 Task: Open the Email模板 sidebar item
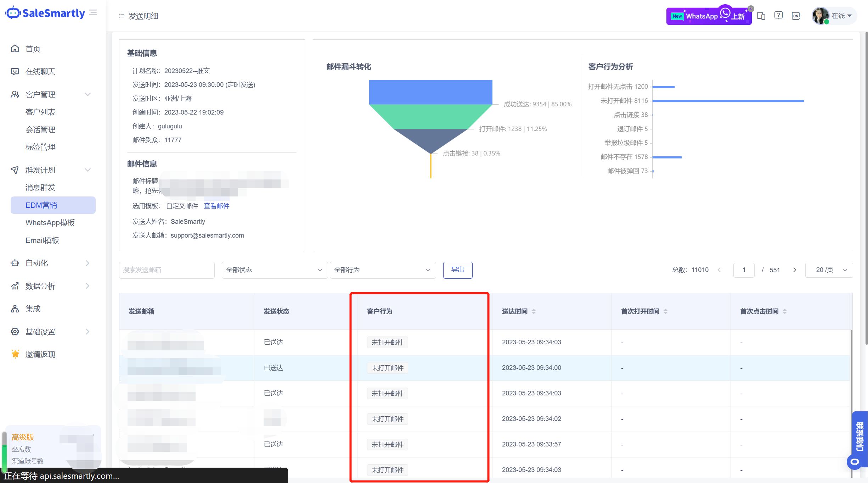coord(42,240)
